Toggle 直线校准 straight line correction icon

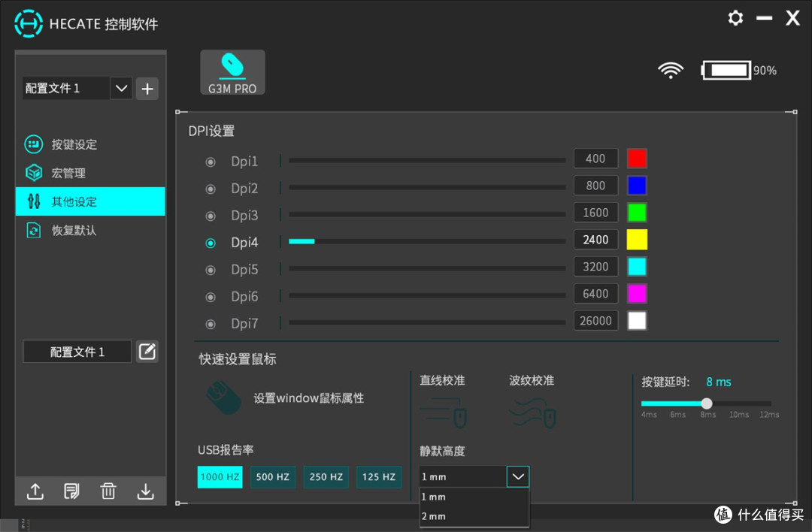point(444,412)
